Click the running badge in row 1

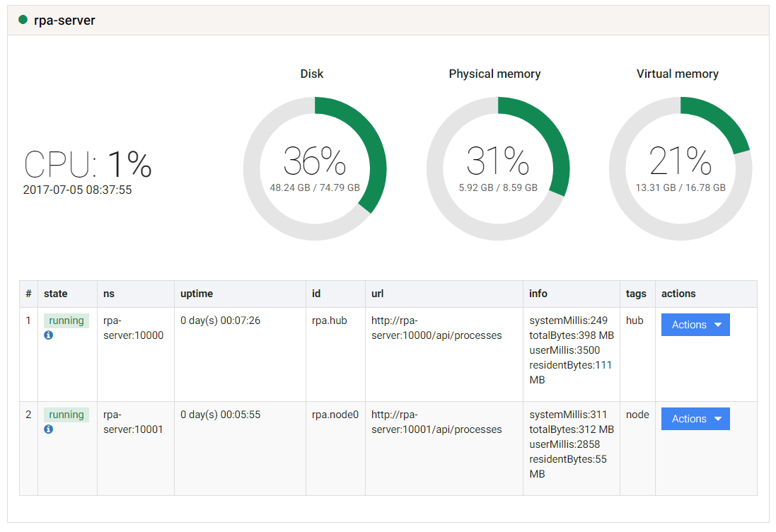[66, 320]
